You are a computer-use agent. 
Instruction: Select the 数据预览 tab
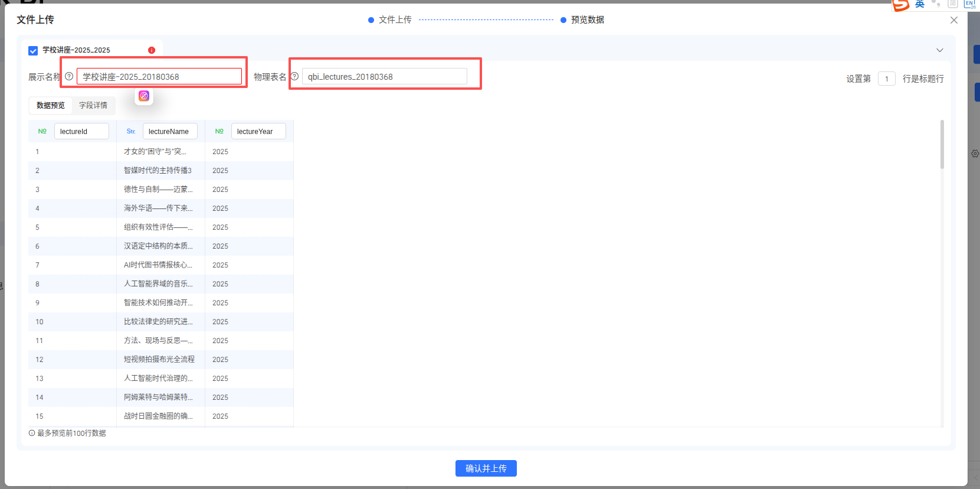click(x=51, y=105)
